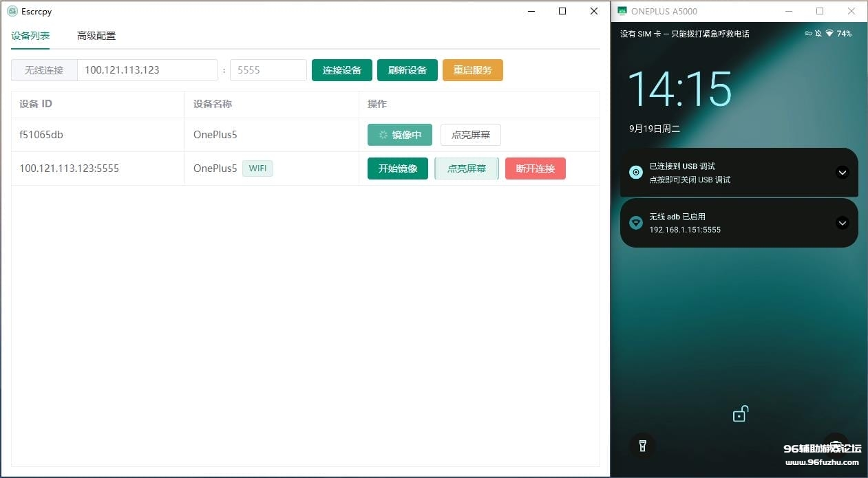Tap the camera shortcut on phone lock screen

(x=836, y=444)
